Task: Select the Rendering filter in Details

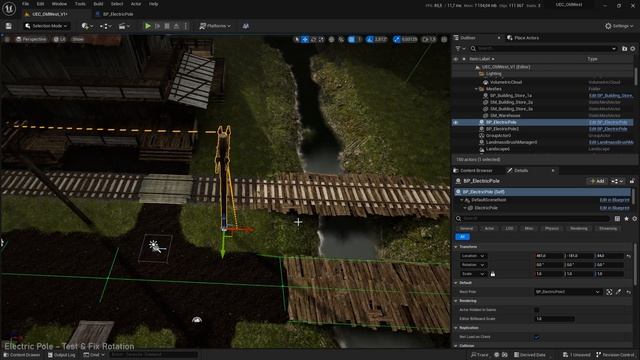Action: [x=578, y=229]
